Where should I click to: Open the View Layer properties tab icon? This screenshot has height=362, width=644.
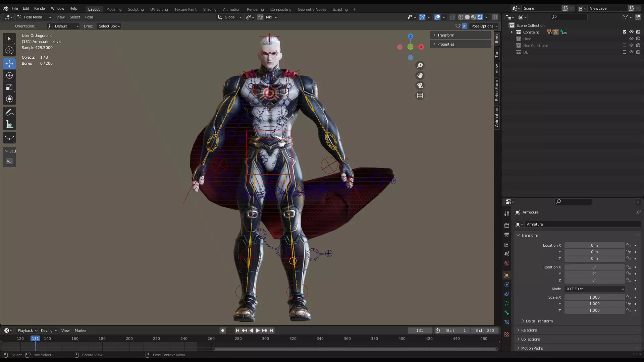[507, 244]
